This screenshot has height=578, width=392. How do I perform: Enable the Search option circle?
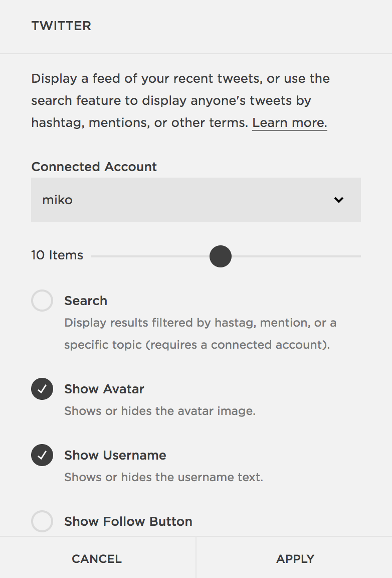(x=42, y=301)
